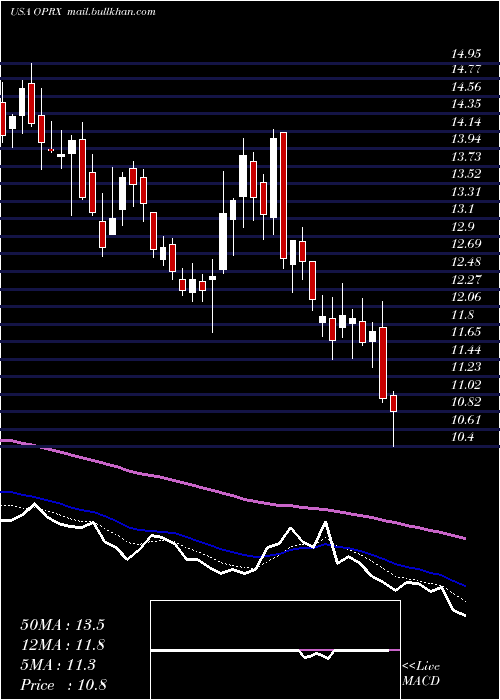Screen dimensions: 500x700
Task: Select the 14.14 price axis label
Action: point(466,121)
